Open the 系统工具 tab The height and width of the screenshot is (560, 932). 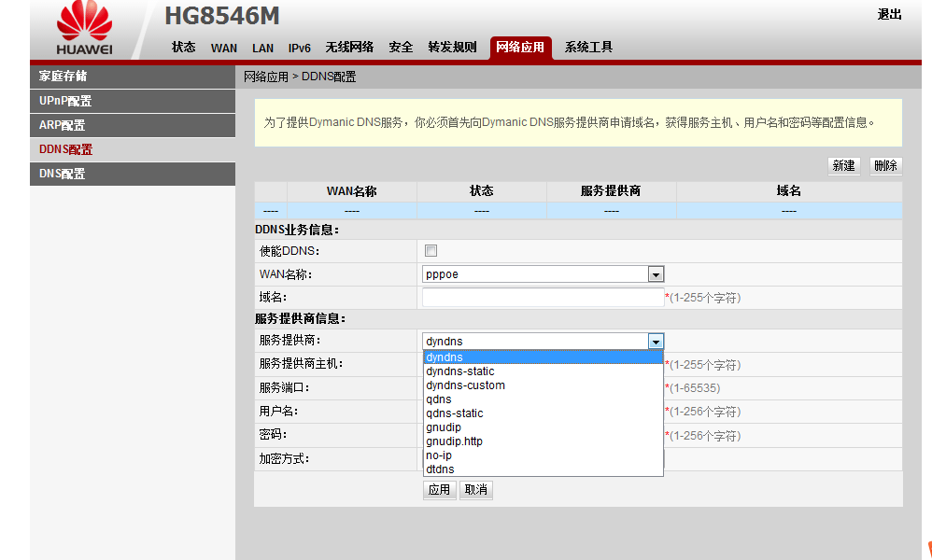(x=588, y=48)
